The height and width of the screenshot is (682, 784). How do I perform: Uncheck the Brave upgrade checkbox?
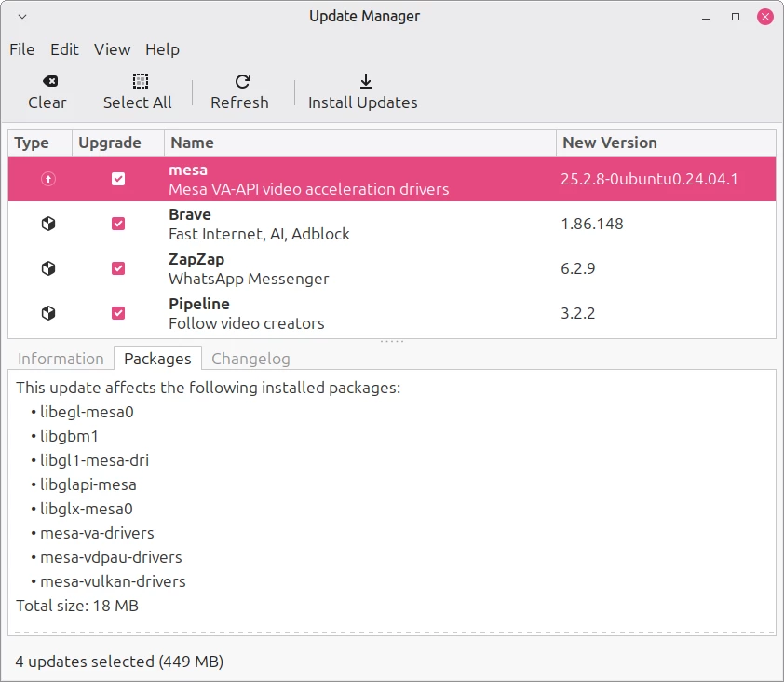(x=118, y=224)
